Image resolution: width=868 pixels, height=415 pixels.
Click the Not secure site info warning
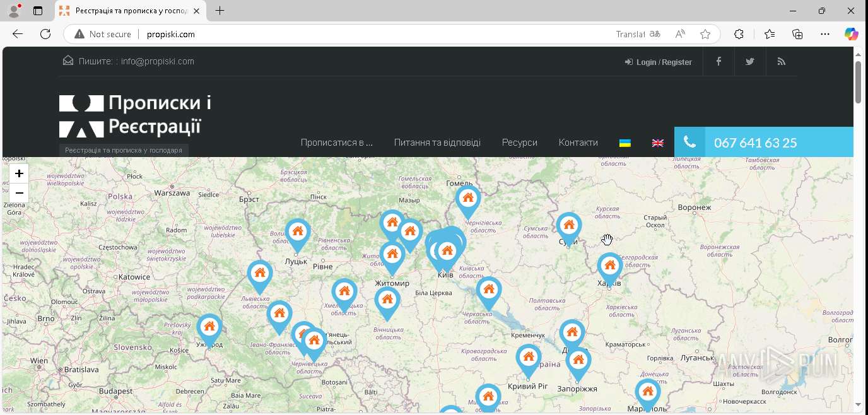coord(103,34)
